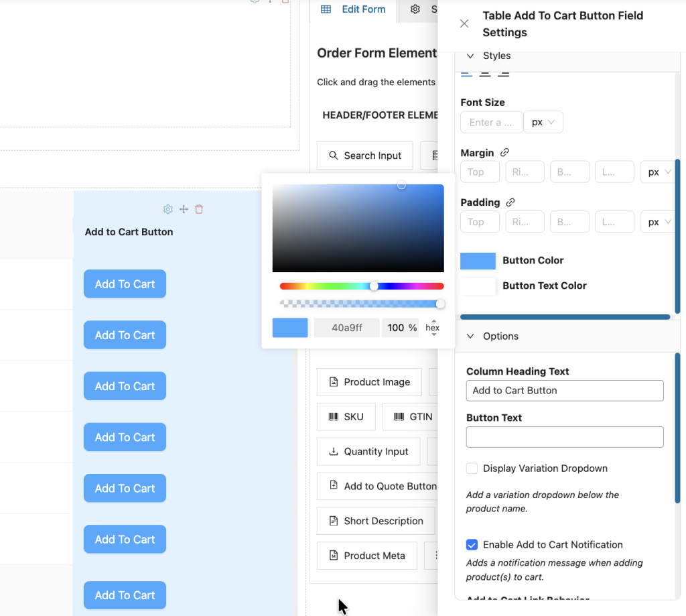Image resolution: width=686 pixels, height=616 pixels.
Task: Open Padding px unit dropdown
Action: coord(658,222)
